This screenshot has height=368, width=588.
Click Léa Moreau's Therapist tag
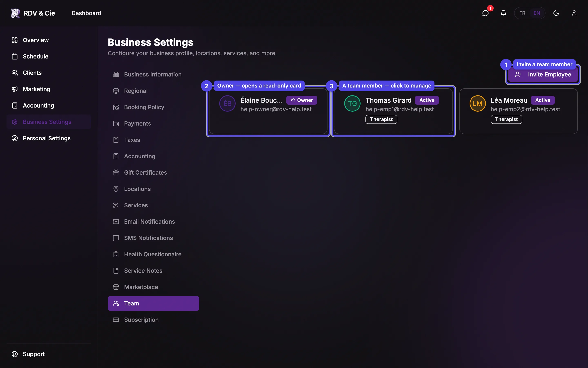click(506, 119)
